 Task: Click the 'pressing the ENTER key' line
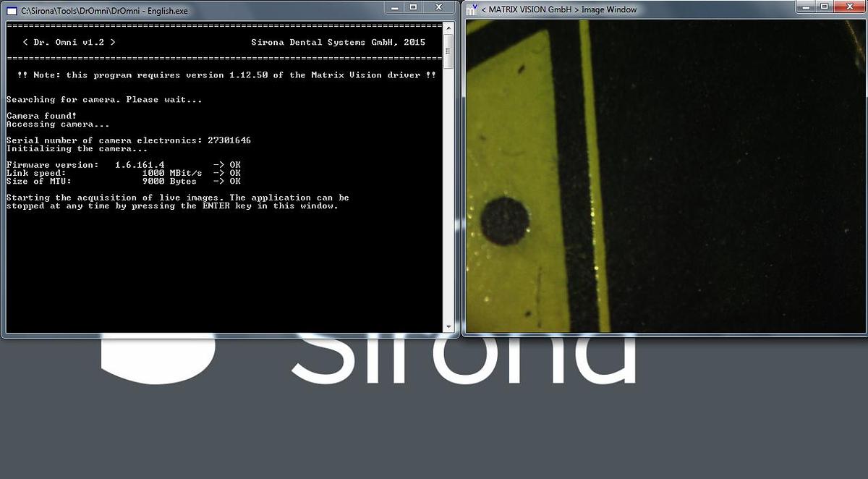(x=172, y=205)
